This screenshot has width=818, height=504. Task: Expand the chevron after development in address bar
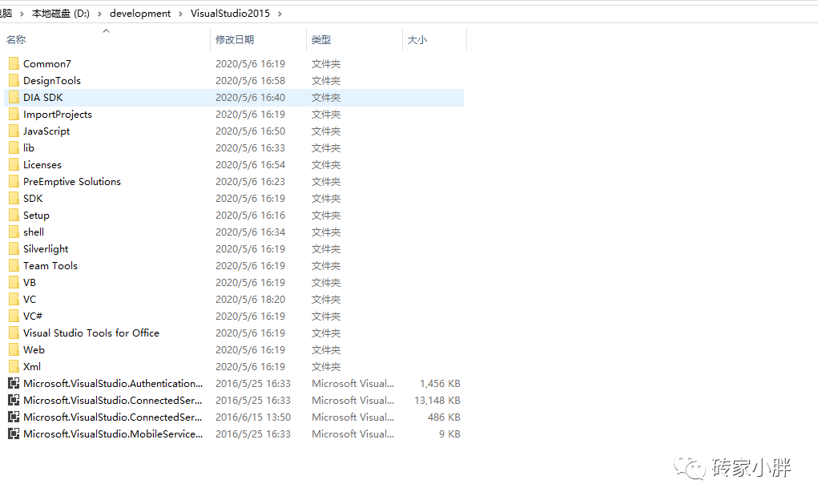pyautogui.click(x=180, y=14)
